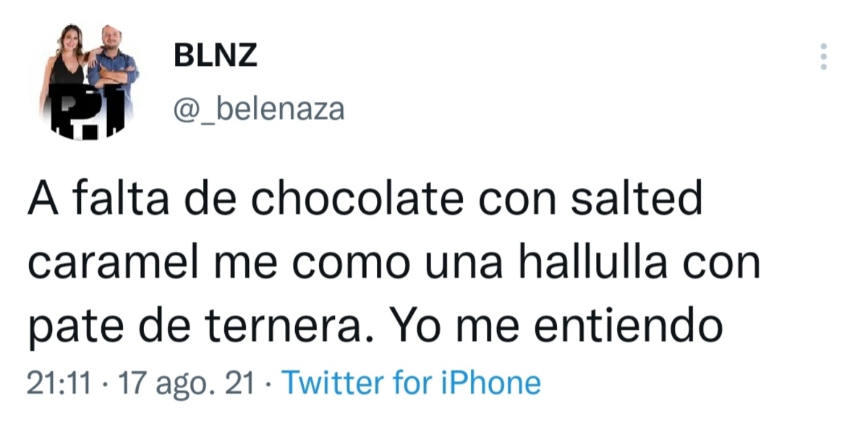
Task: Open the BLNZ display name profile
Action: (x=216, y=56)
